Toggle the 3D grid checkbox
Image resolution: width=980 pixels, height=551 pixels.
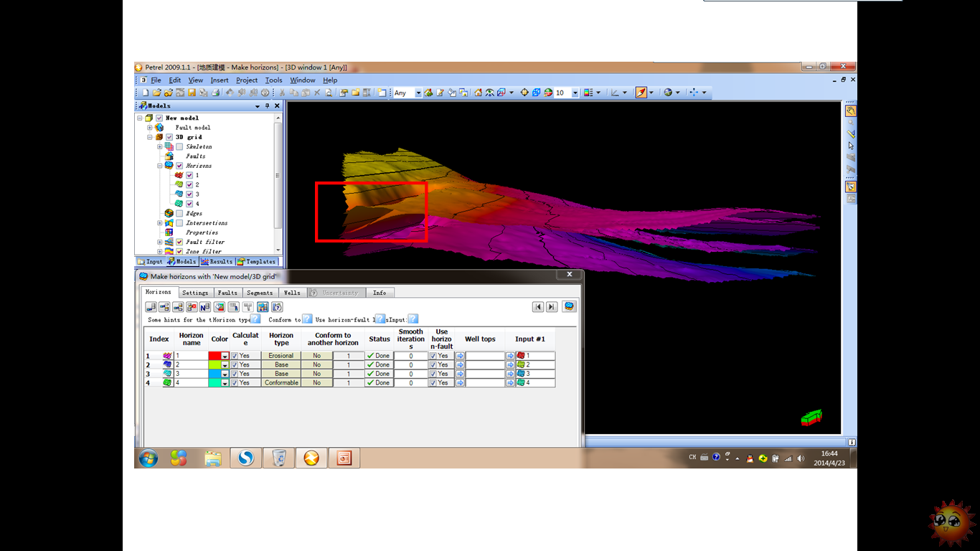point(169,137)
